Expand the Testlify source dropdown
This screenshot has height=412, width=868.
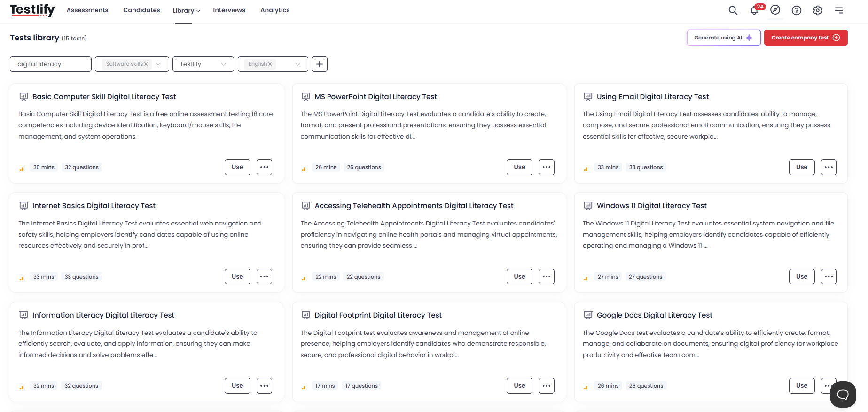pos(223,64)
